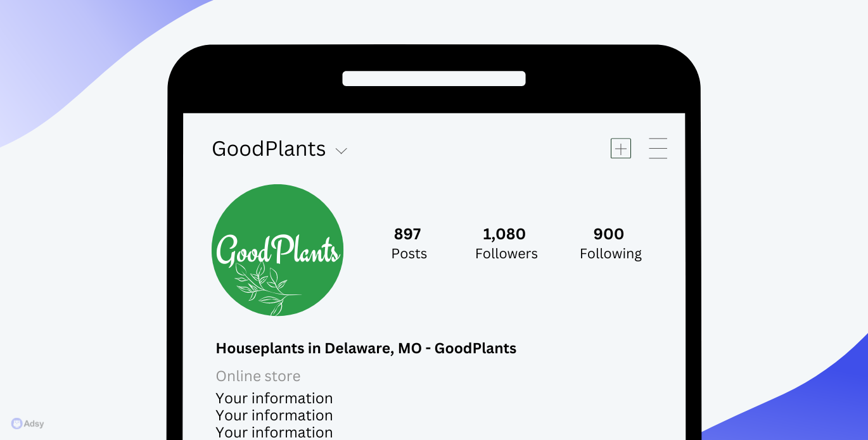Click the Online store category label

click(258, 376)
